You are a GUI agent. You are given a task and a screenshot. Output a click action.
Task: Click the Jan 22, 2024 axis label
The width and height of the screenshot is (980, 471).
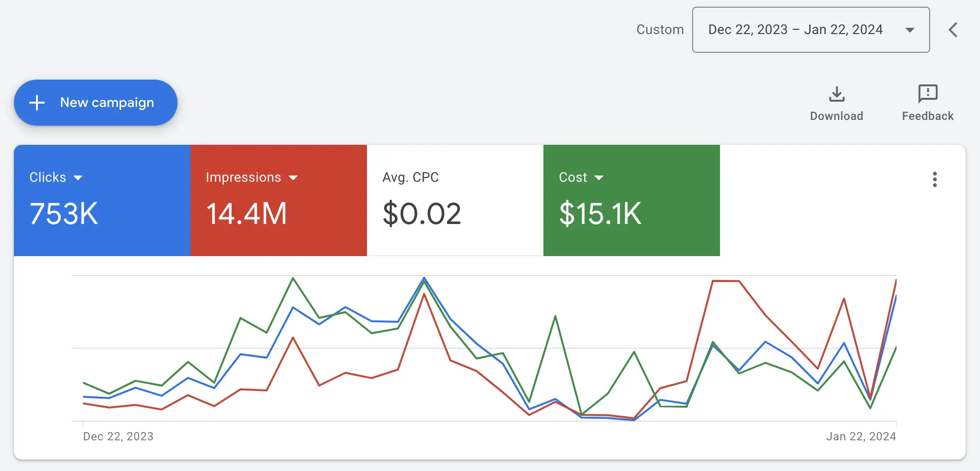tap(861, 436)
